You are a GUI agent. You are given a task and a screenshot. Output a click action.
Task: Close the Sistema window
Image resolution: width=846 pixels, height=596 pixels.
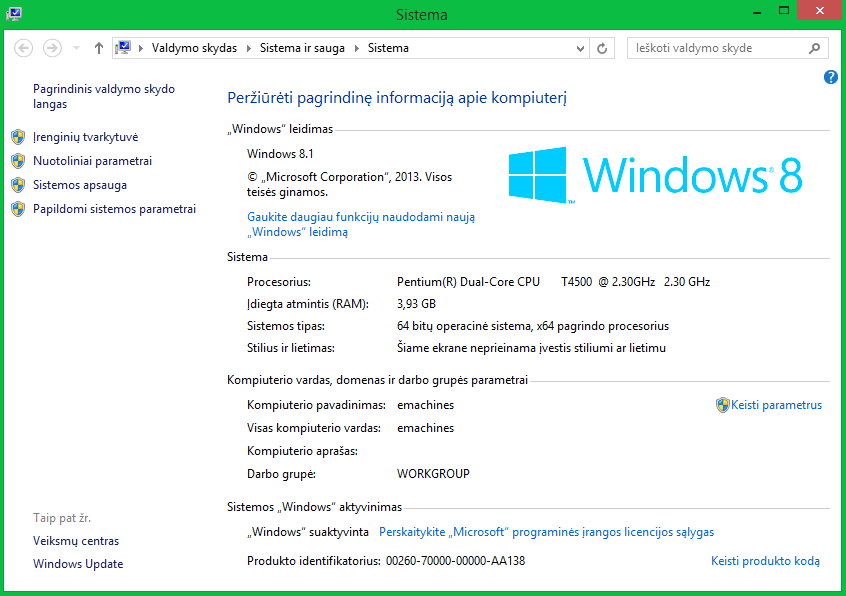[820, 11]
